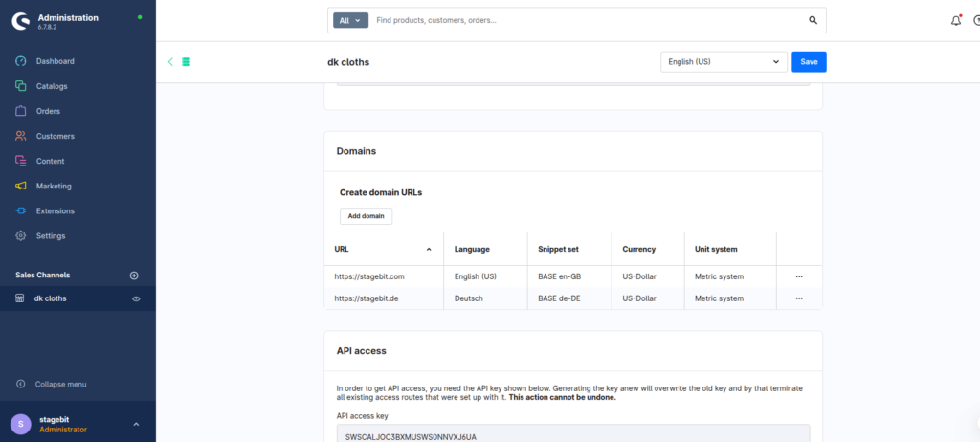Click the stagebit user avatar
Image resolution: width=980 pixels, height=442 pixels.
coord(21,424)
